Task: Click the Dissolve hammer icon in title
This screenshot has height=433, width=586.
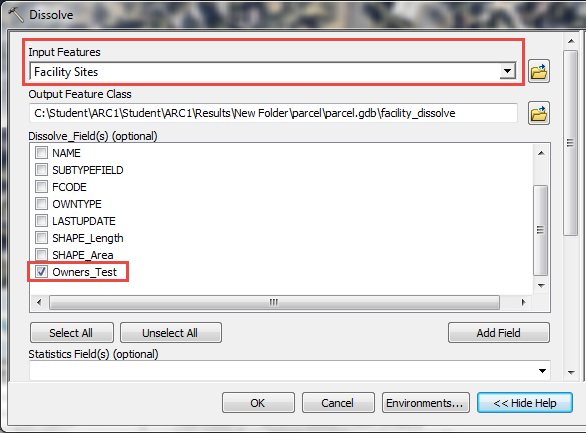Action: point(15,15)
